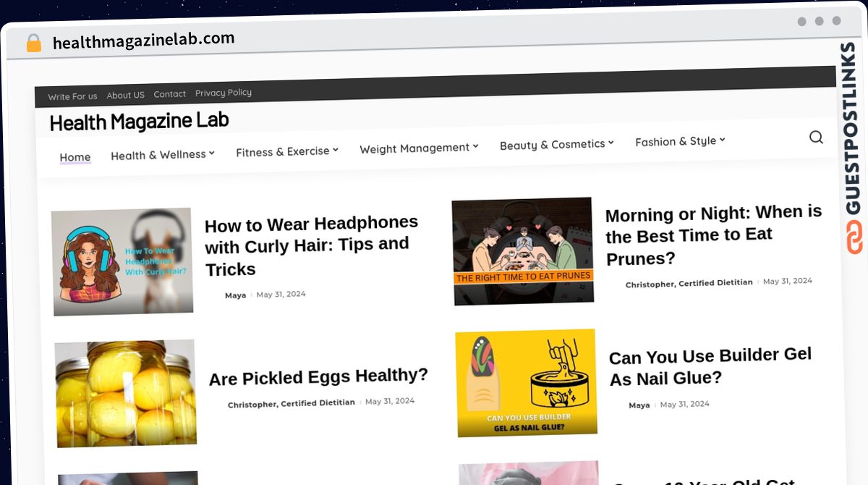Open the builder gel nail glue thumbnail
This screenshot has width=868, height=485.
point(527,383)
